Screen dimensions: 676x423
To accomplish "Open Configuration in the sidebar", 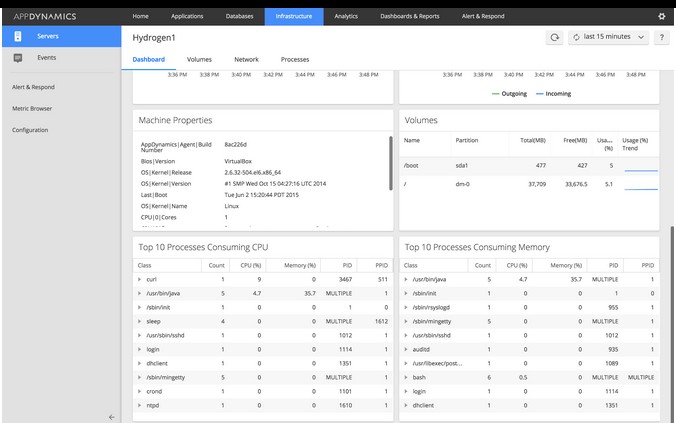I will click(30, 130).
